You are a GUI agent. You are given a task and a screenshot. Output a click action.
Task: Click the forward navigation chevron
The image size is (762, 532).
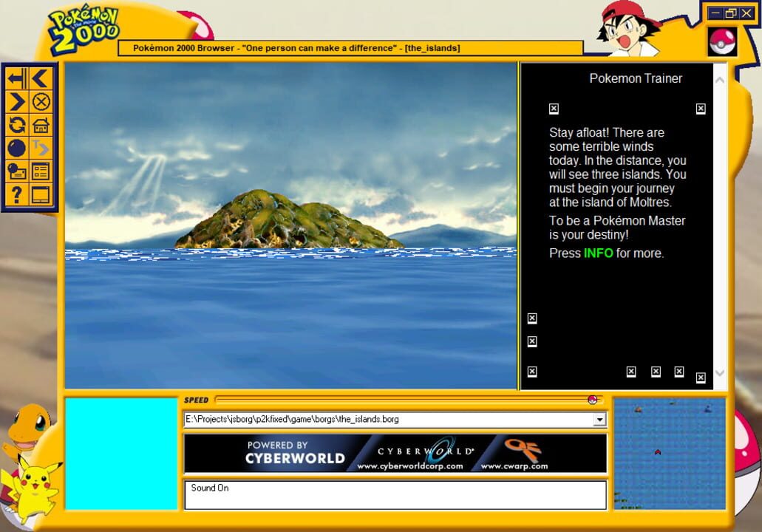pos(18,101)
